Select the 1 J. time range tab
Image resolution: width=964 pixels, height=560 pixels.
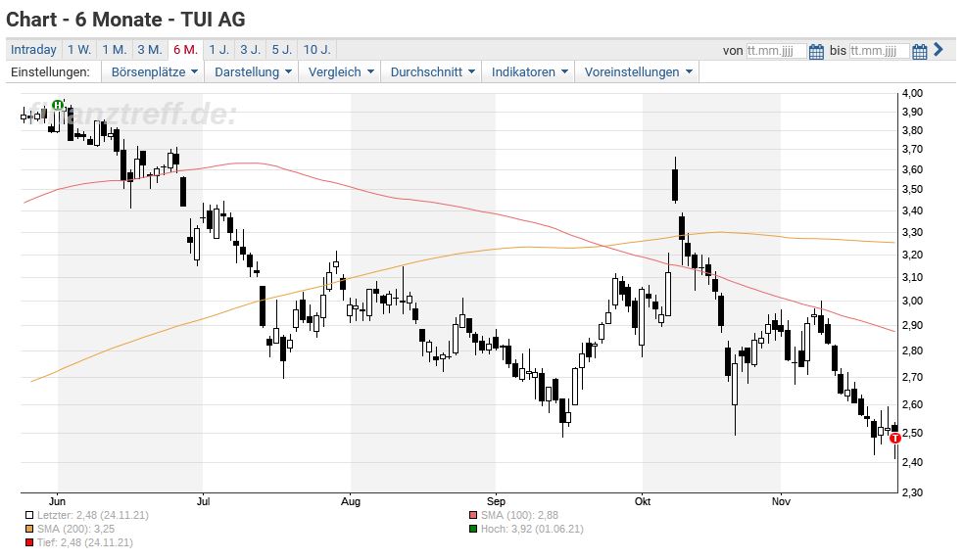(x=218, y=50)
